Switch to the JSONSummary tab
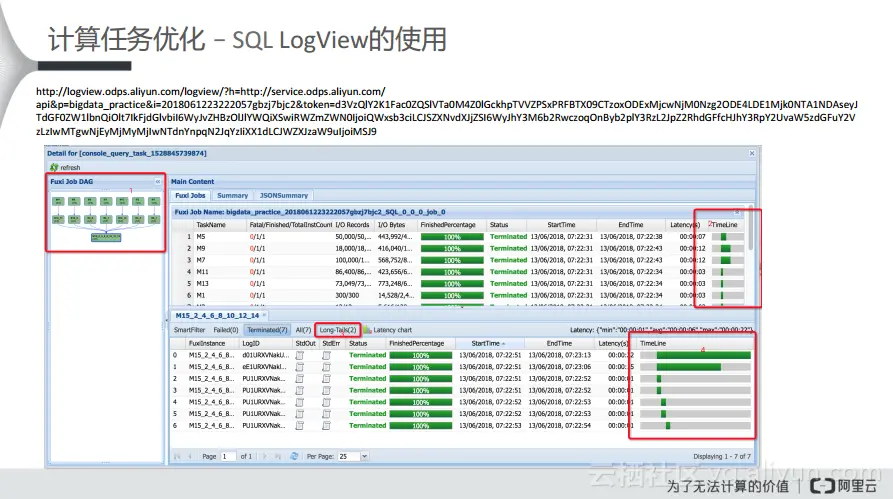This screenshot has height=499, width=893. (x=284, y=195)
